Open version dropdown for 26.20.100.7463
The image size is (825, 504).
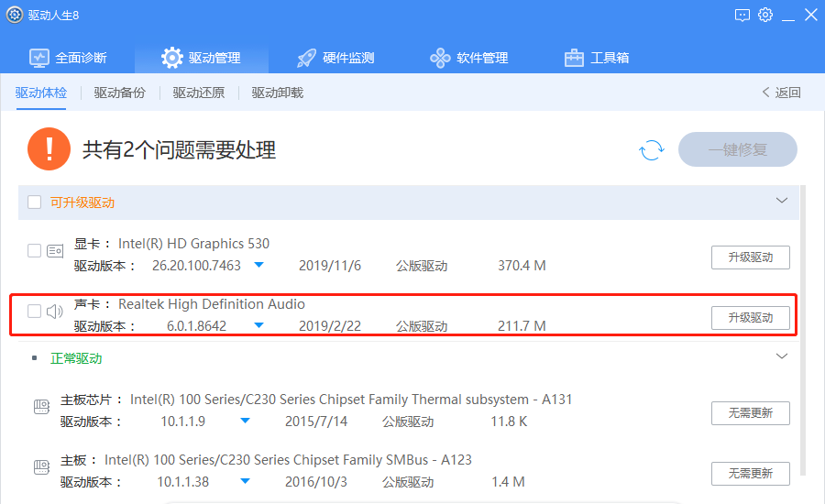[258, 265]
